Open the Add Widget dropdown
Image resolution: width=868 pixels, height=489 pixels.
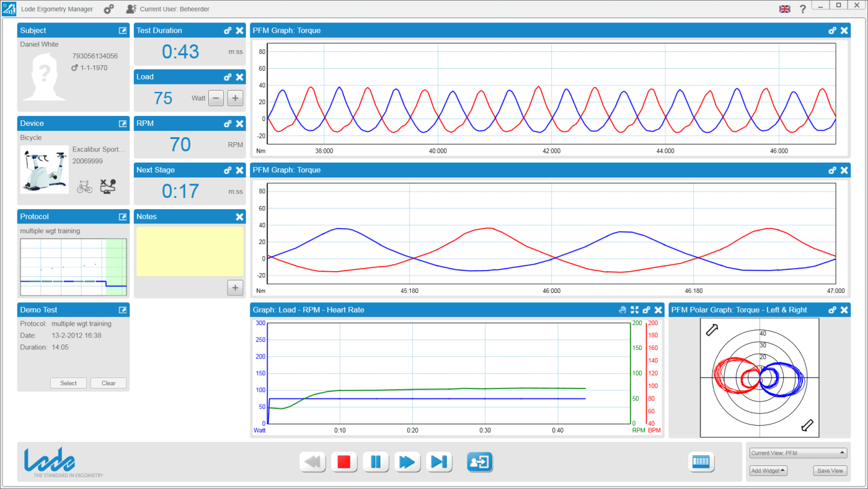click(768, 471)
